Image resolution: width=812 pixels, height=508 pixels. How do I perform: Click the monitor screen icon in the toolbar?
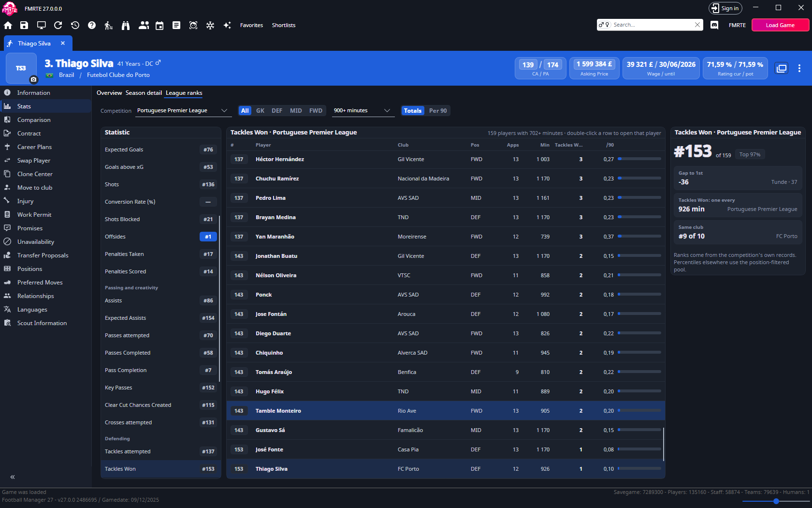42,25
